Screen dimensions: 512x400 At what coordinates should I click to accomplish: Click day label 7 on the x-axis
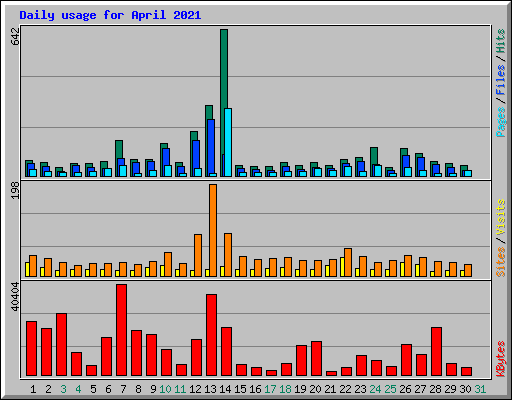123,389
